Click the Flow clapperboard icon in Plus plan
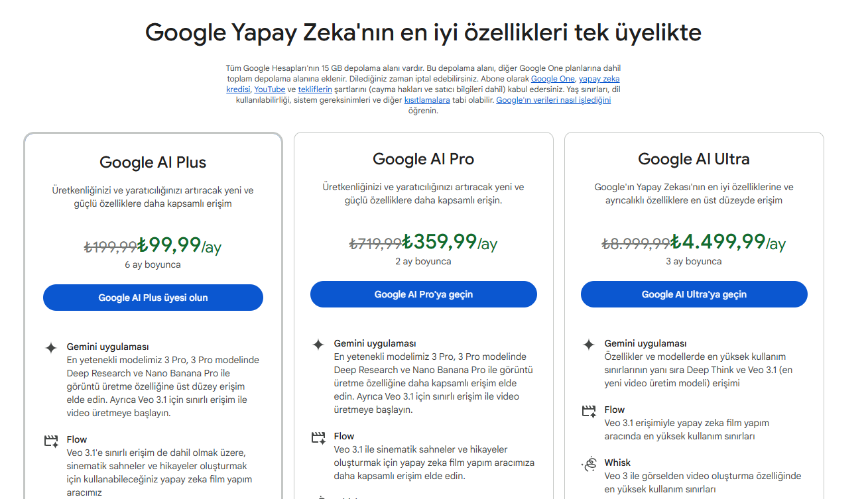 (51, 441)
